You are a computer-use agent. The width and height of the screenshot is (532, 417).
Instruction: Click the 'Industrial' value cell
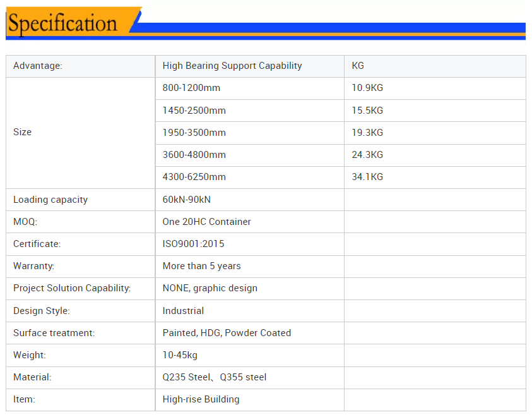tap(250, 311)
